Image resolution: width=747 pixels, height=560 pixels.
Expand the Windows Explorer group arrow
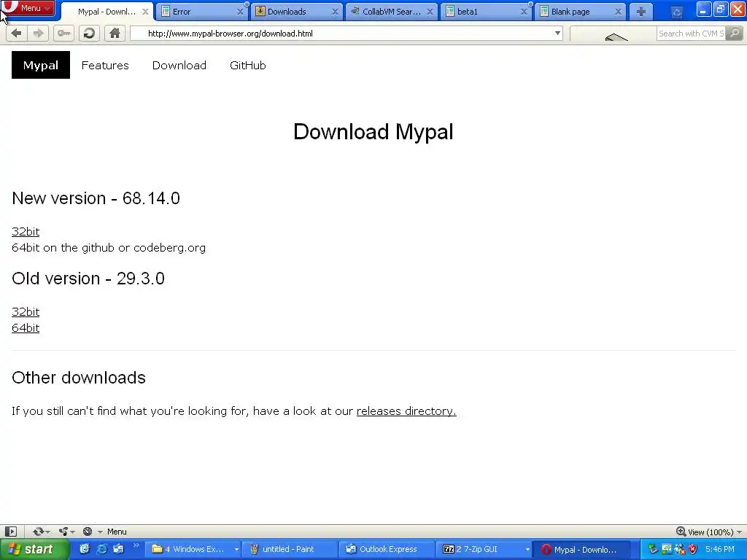coord(236,550)
